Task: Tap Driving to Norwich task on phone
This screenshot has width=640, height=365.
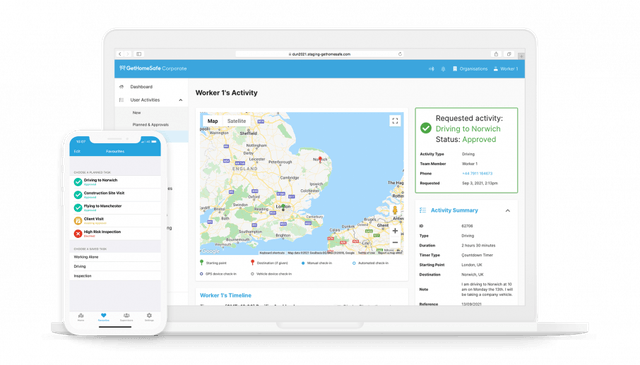Action: click(115, 182)
